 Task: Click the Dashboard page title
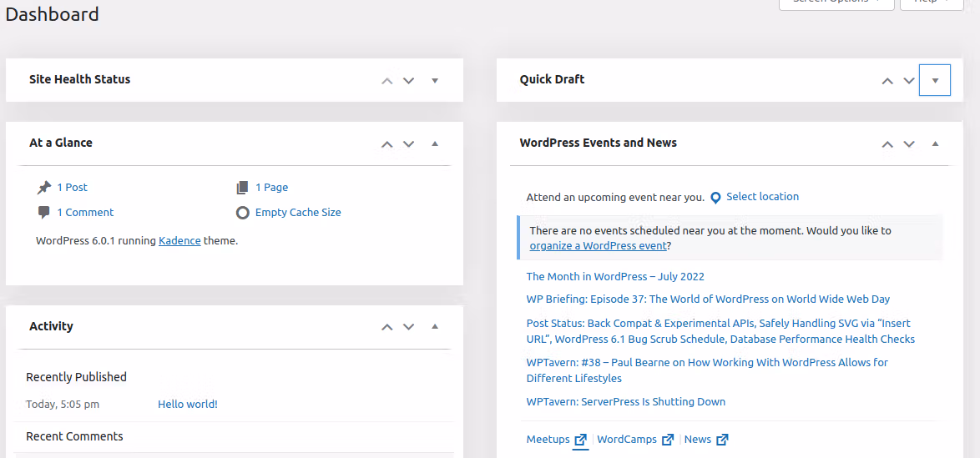coord(52,13)
